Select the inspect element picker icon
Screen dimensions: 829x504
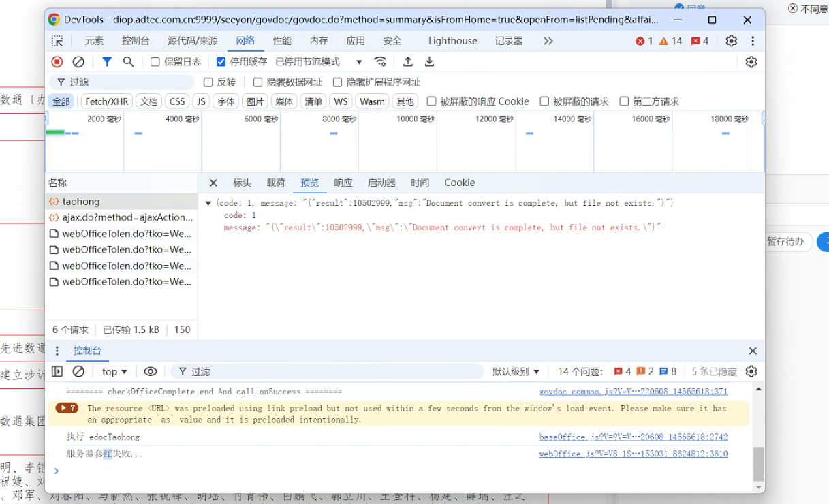click(x=57, y=41)
